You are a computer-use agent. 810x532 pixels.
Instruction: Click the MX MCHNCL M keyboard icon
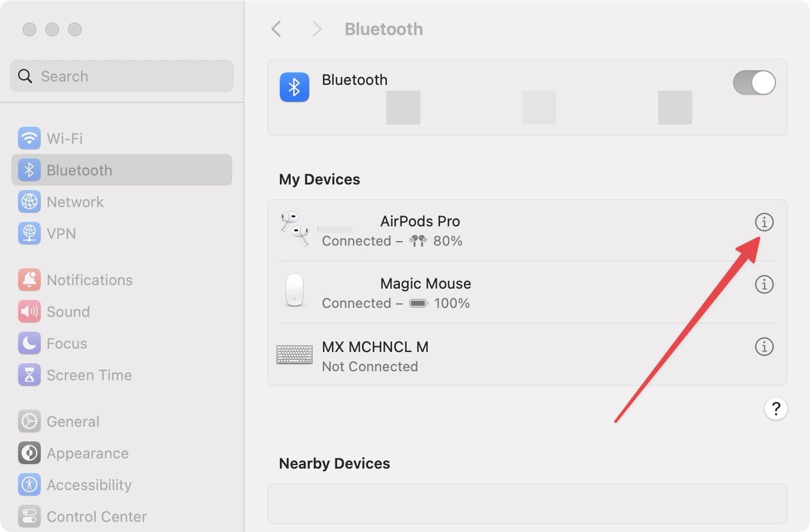pyautogui.click(x=295, y=354)
